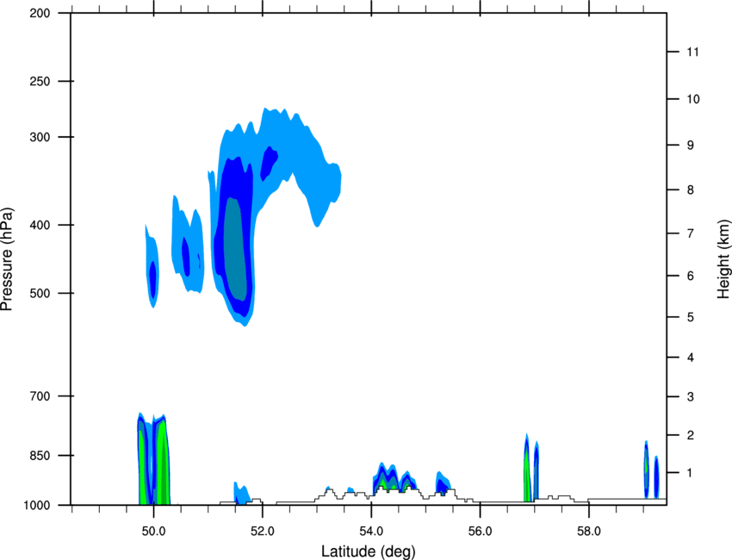
Task: Click the 400 pressure tick label
Action: click(x=40, y=225)
